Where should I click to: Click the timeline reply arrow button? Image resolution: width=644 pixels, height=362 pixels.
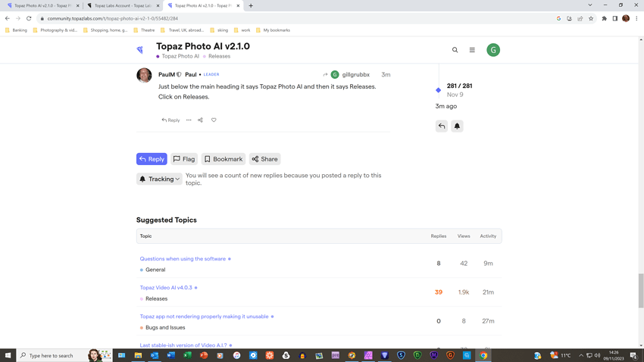(x=442, y=126)
